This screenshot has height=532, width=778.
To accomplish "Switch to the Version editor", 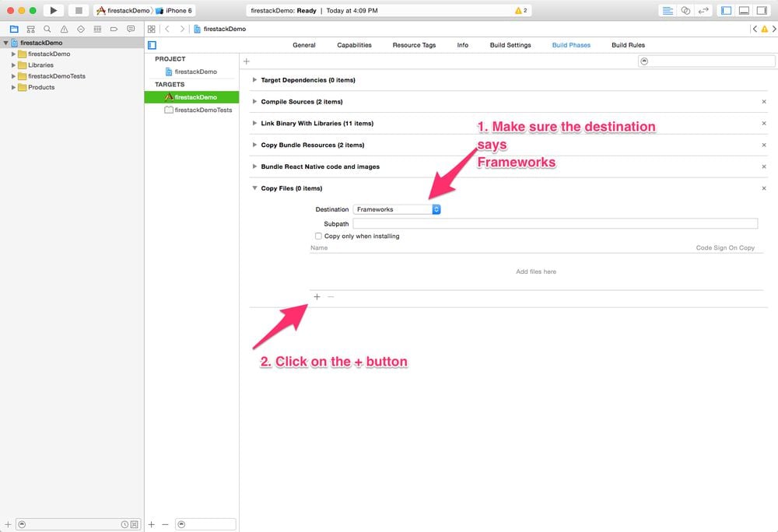I will (x=703, y=10).
